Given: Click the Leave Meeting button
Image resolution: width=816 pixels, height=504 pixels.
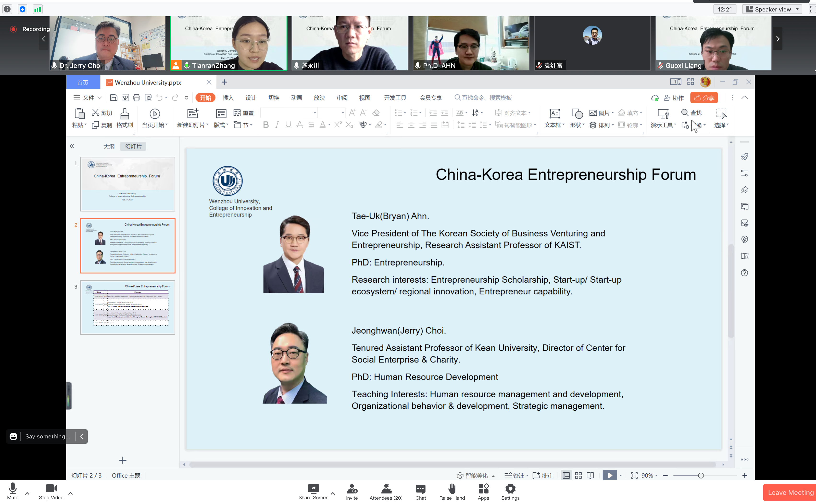Looking at the screenshot, I should pyautogui.click(x=790, y=493).
